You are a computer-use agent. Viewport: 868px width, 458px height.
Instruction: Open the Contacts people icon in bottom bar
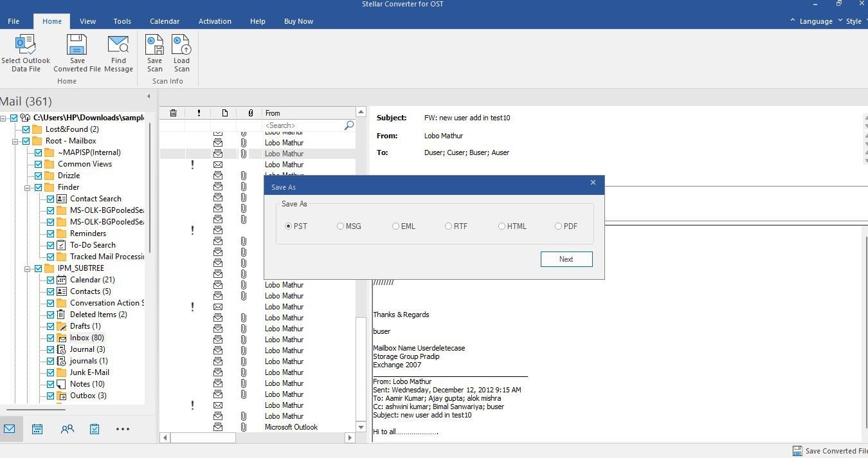click(67, 429)
